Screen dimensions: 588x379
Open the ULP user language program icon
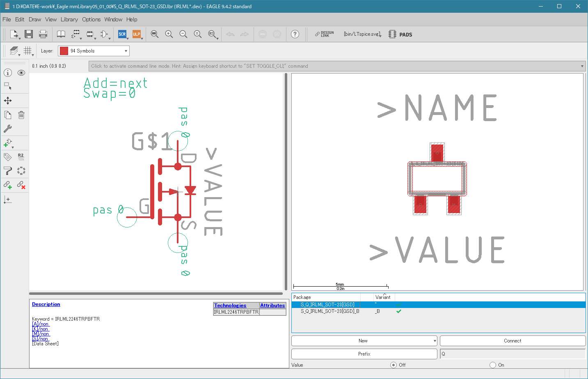136,34
